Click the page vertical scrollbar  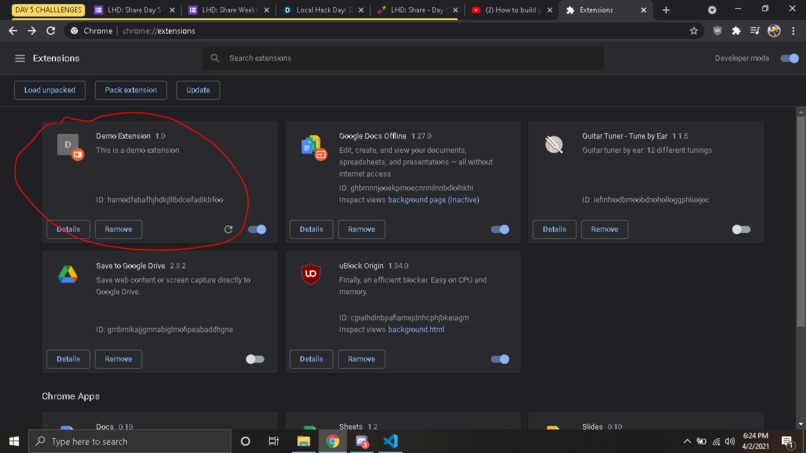800,221
